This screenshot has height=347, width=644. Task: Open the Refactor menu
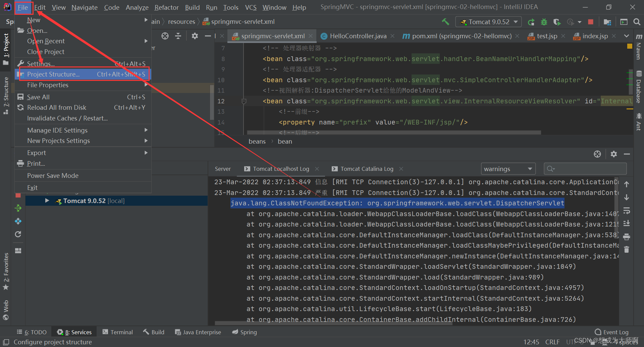167,7
